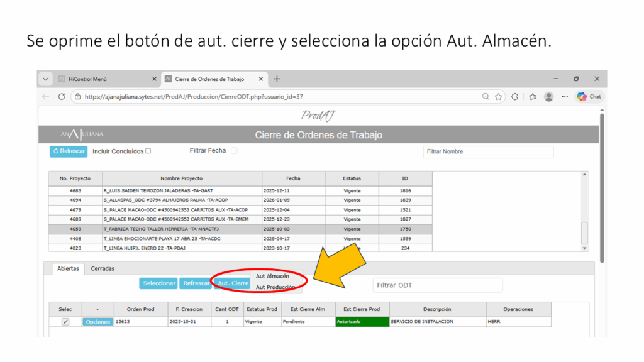Expand the Aut. Cierre dropdown button

coord(231,283)
